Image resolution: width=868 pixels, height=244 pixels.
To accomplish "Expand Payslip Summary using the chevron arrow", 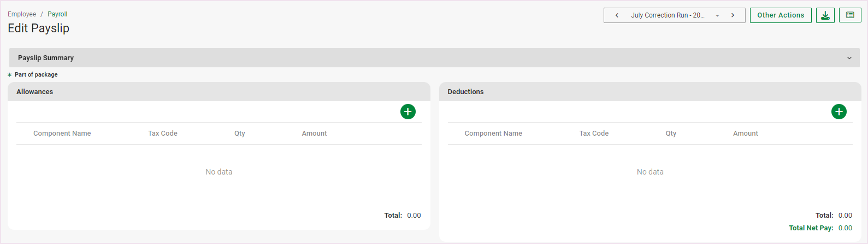I will (849, 58).
